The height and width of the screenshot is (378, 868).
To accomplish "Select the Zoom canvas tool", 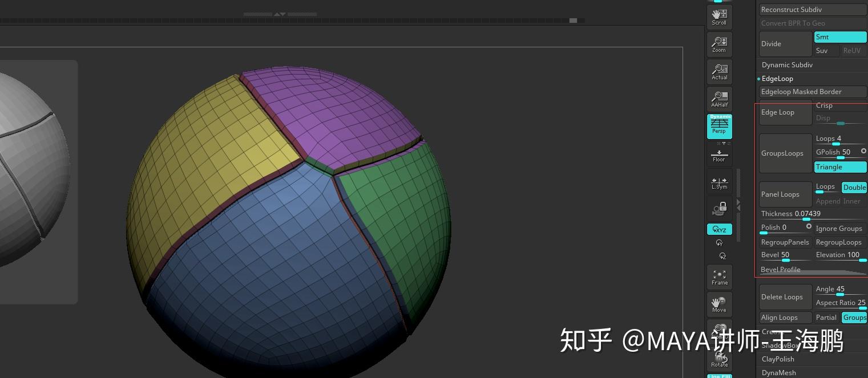I will click(x=718, y=42).
